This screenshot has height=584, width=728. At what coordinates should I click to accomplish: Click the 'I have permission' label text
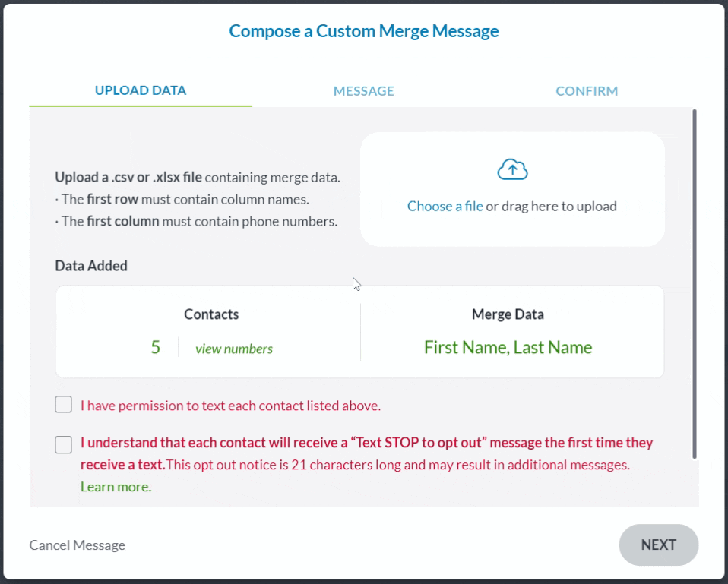coord(230,406)
